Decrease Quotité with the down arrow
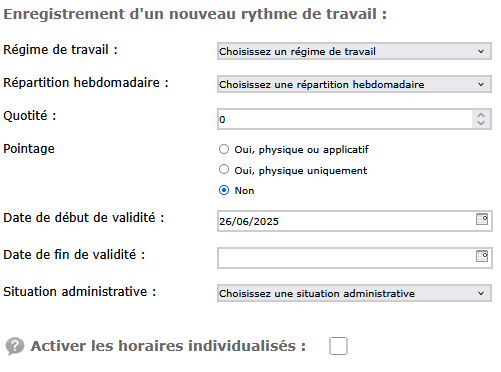501x372 pixels. tap(481, 123)
